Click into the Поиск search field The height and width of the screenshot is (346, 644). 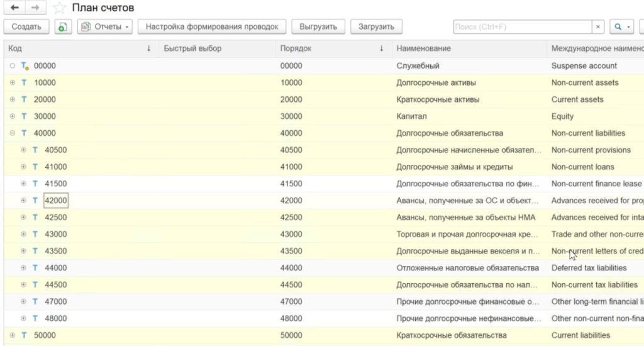522,27
